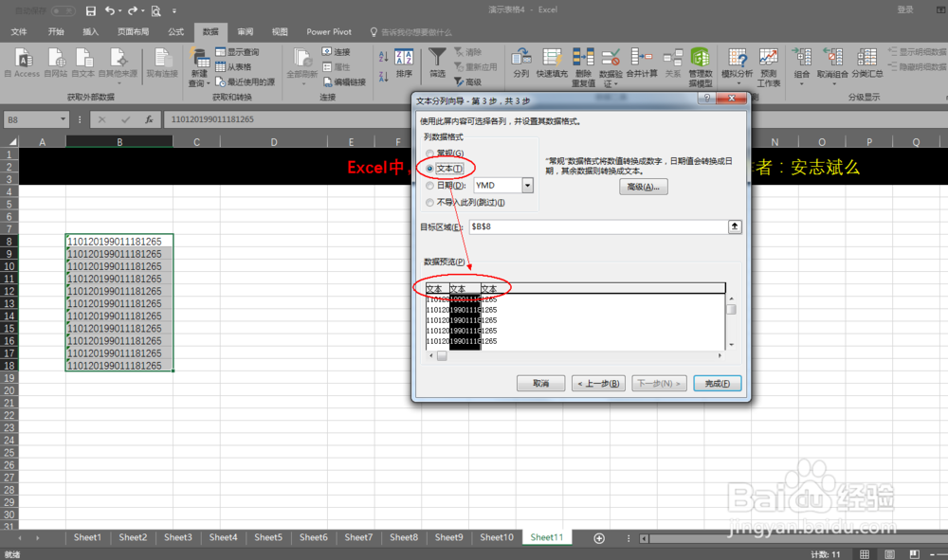
Task: Select the 常规(G) radio button
Action: click(429, 154)
